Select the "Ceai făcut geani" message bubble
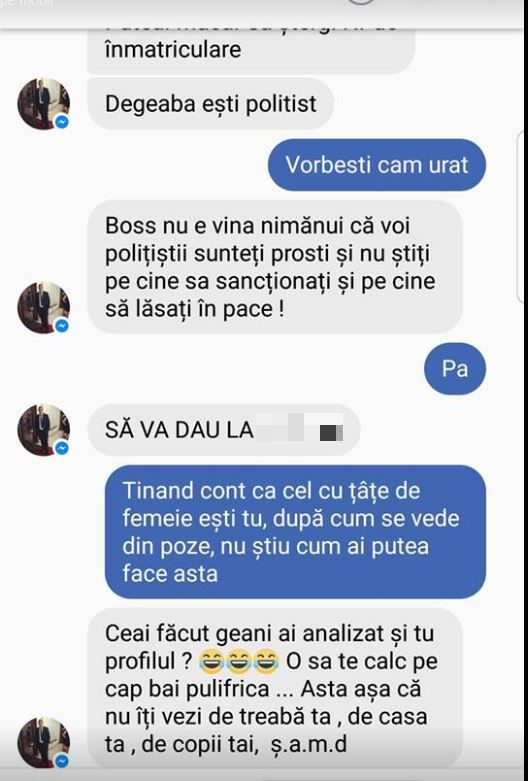 coord(275,688)
